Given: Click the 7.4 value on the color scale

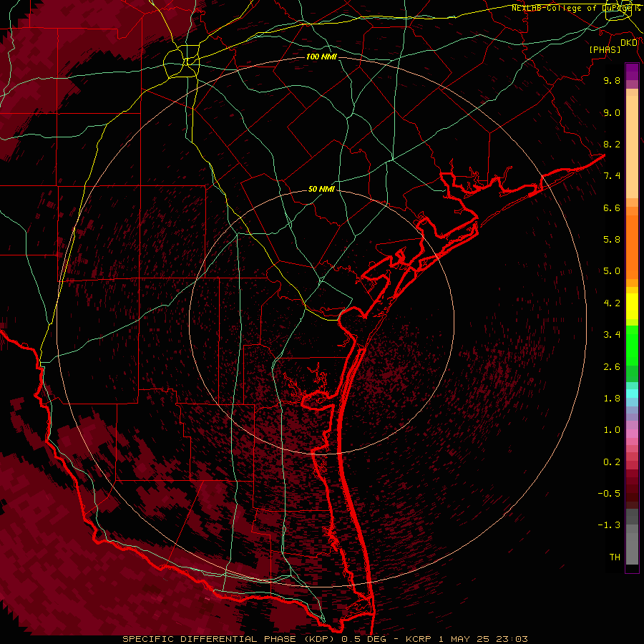Looking at the screenshot, I should pyautogui.click(x=612, y=176).
